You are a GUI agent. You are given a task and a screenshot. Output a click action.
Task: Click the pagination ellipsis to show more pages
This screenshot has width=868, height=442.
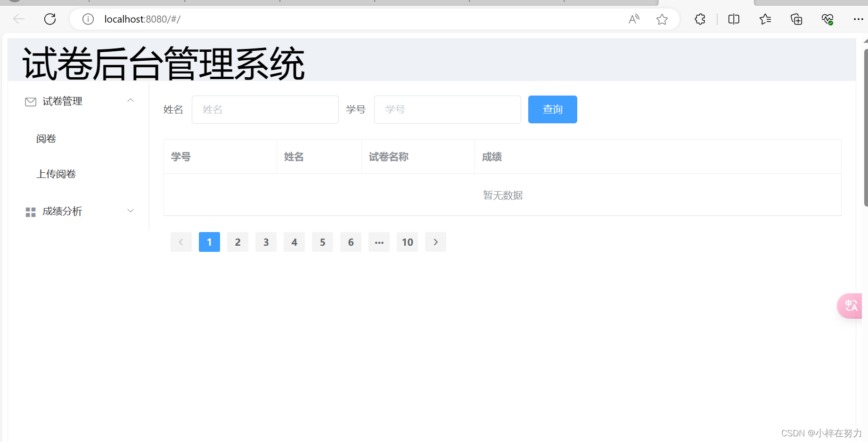coord(378,241)
